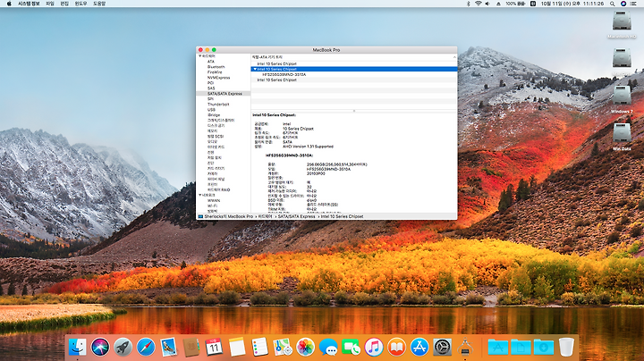
Task: Select SATA/SATA Express in the sidebar
Action: pyautogui.click(x=225, y=94)
